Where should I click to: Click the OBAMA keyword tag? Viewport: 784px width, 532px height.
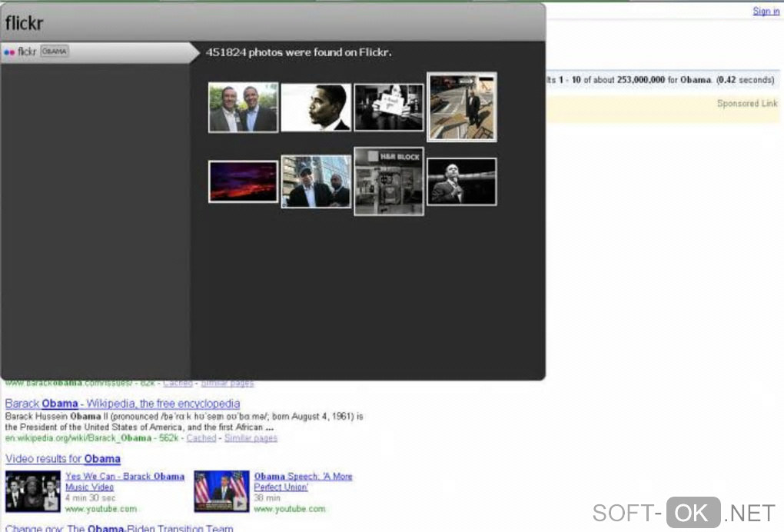click(x=55, y=52)
